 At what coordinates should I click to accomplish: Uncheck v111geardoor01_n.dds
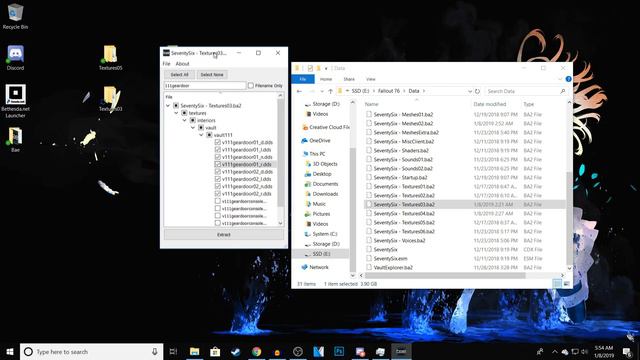tap(218, 157)
